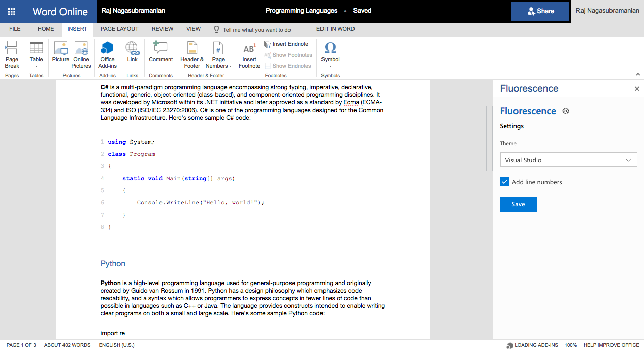
Task: Open Header & Footer
Action: [192, 55]
